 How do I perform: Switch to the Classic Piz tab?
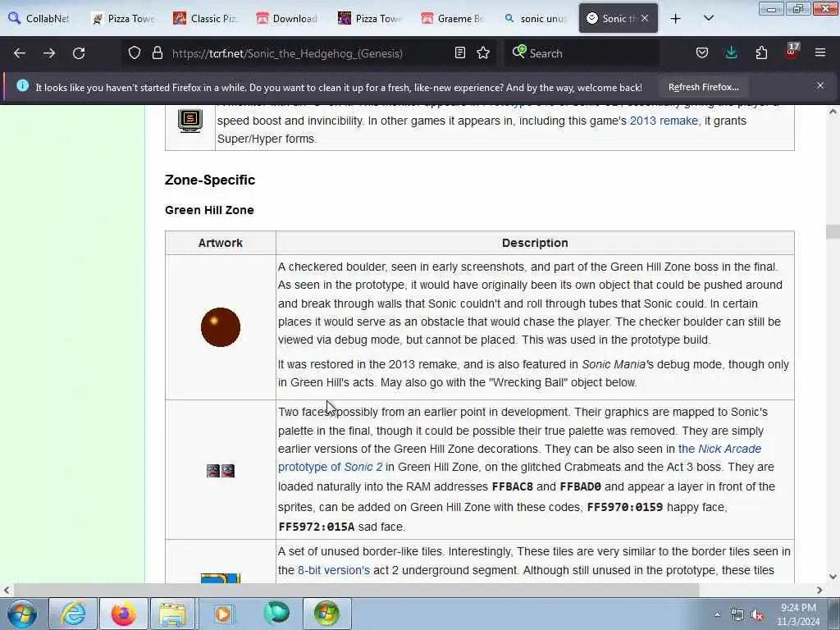[206, 18]
